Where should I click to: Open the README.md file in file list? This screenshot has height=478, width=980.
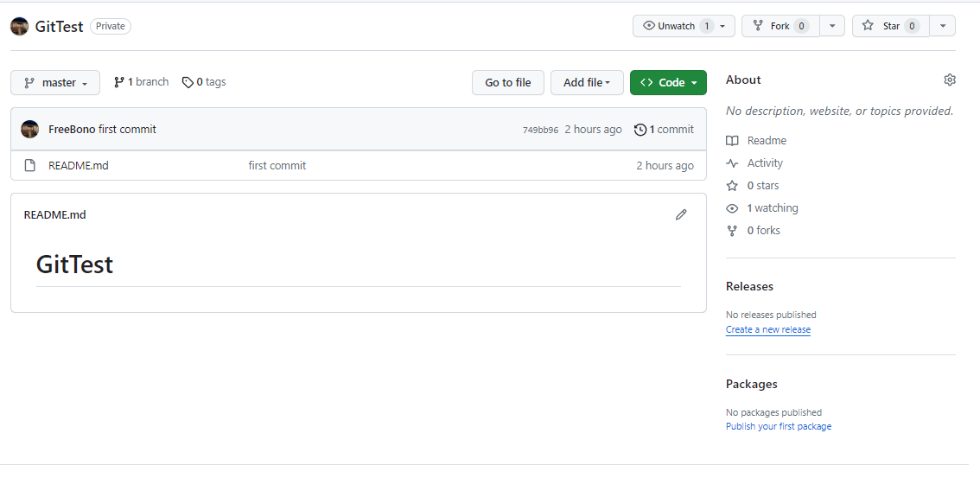tap(78, 166)
